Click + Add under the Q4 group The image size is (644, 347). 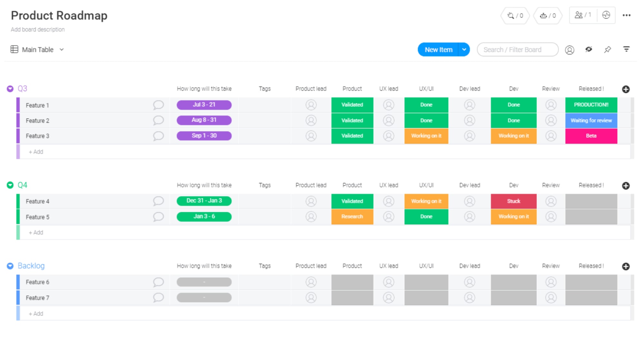click(x=35, y=232)
